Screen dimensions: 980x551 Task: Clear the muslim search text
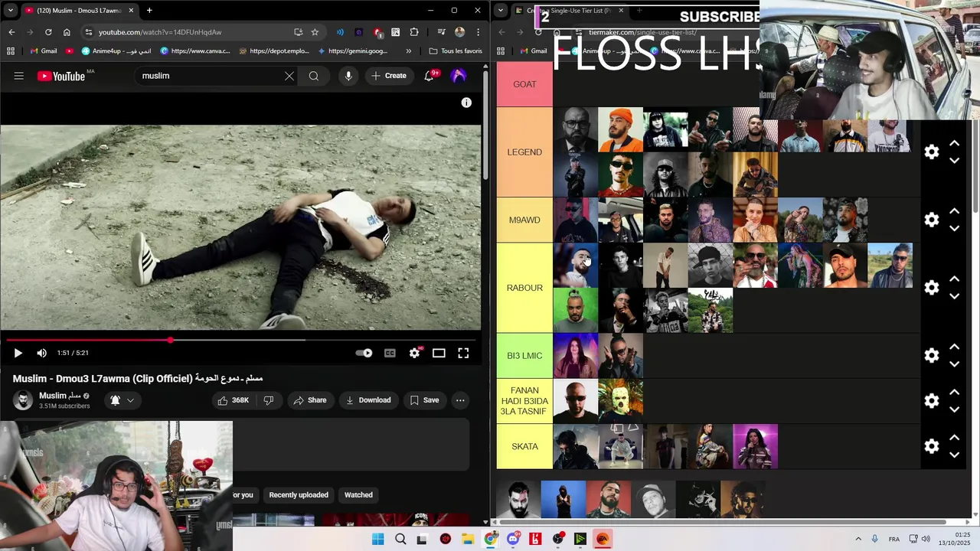[x=289, y=76]
